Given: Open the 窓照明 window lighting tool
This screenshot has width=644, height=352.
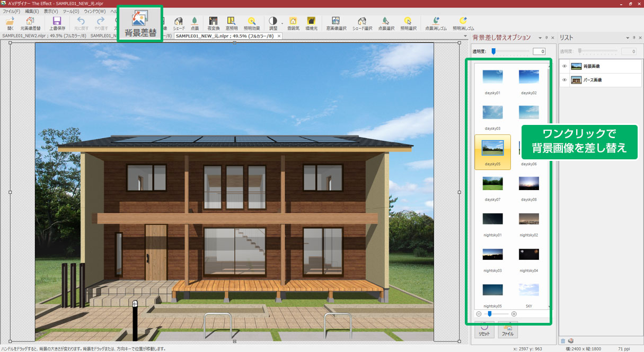Looking at the screenshot, I should [231, 23].
